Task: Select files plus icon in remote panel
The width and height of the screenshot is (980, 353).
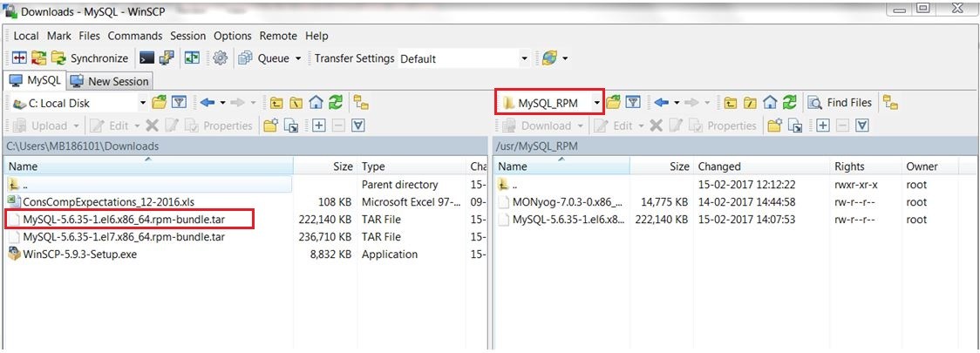Action: (x=823, y=126)
